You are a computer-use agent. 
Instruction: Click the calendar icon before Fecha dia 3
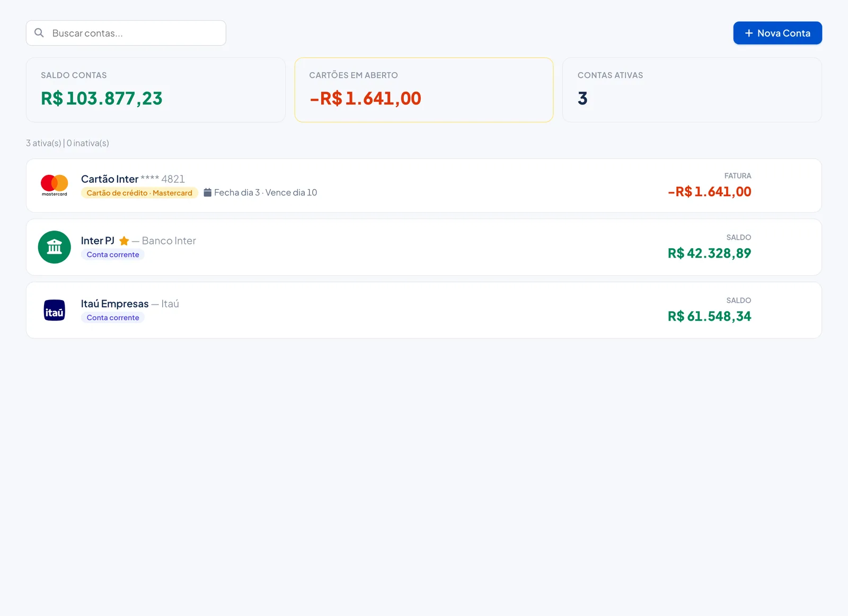pos(208,192)
